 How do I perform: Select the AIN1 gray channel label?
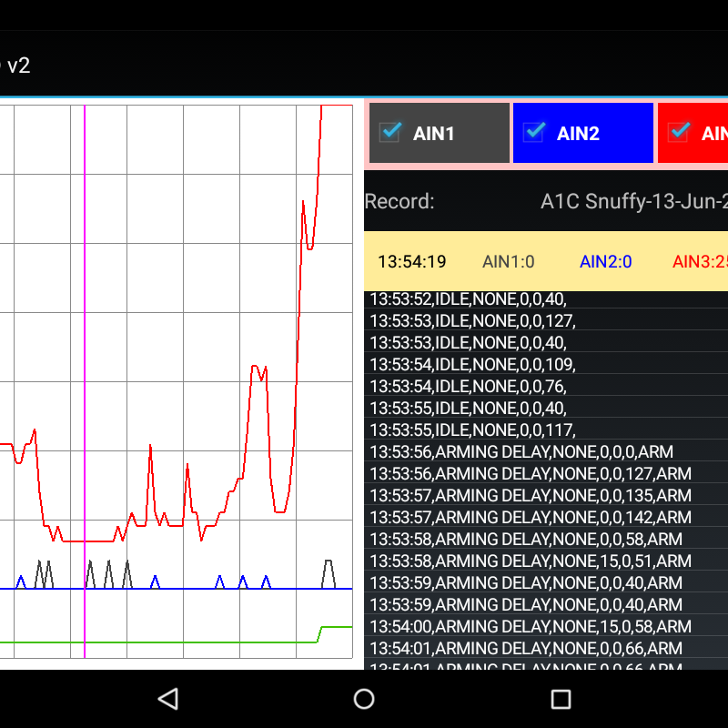coord(434,134)
